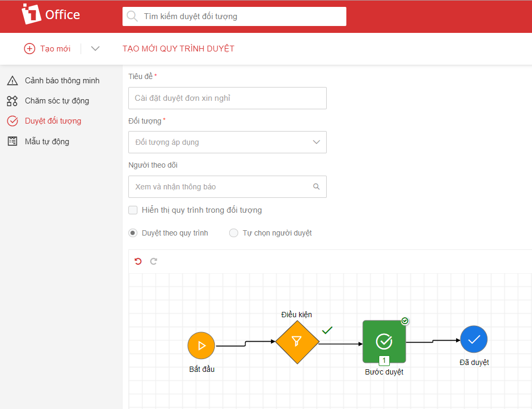Click the Tiêu đề title input field
This screenshot has width=532, height=409.
227,98
